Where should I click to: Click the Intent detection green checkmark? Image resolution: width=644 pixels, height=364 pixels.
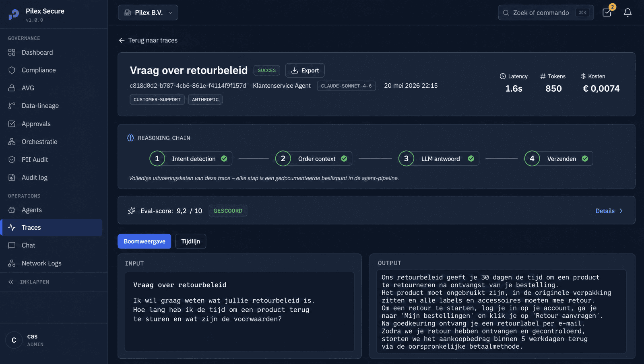[x=224, y=159]
